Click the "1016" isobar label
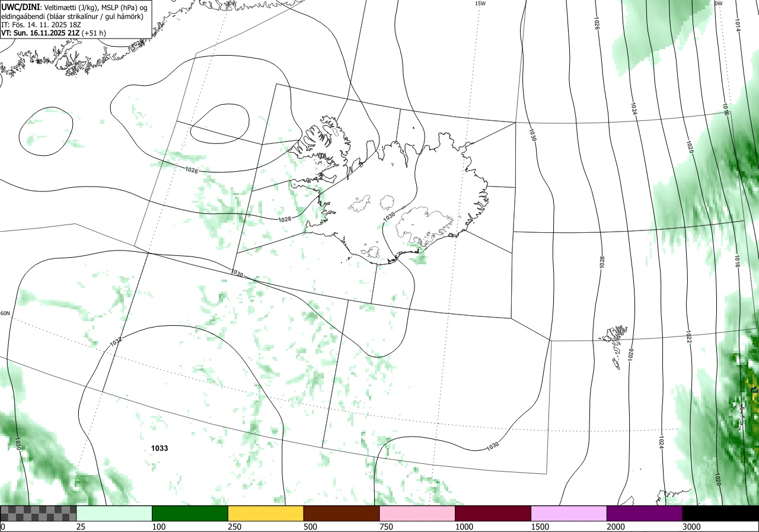Screen dimensions: 759x532 tap(726, 108)
